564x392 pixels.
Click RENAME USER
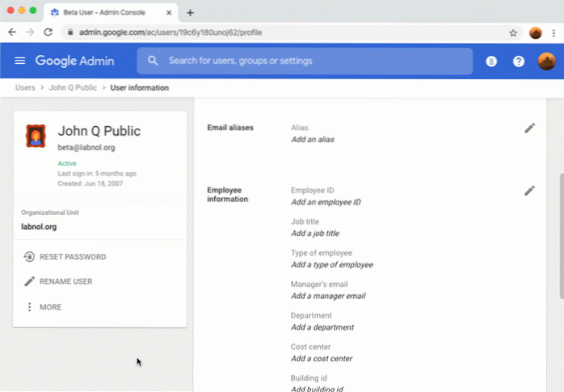pos(65,281)
